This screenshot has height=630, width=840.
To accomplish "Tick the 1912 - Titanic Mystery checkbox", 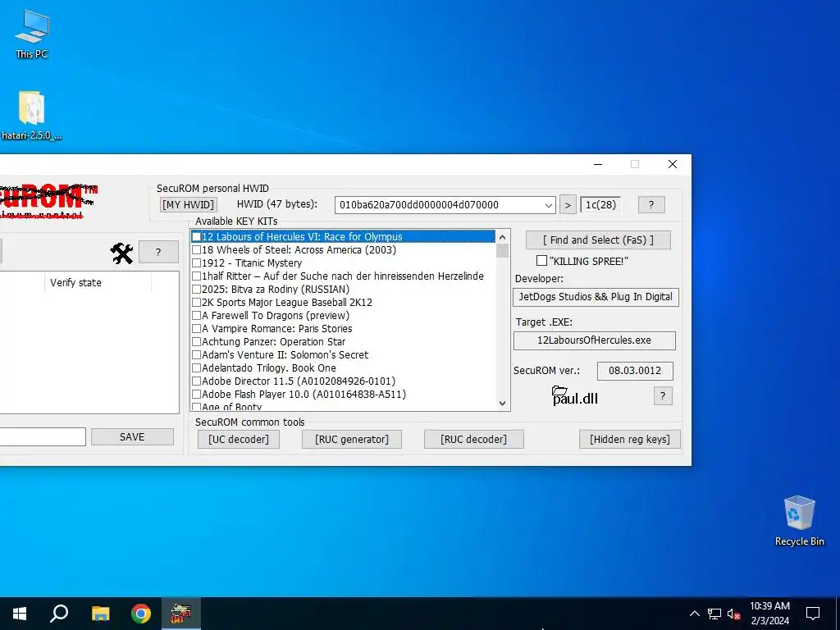I will click(x=197, y=263).
